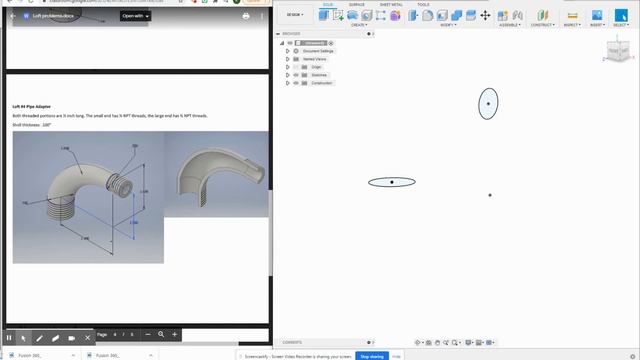
Task: Select the Screencastify mouse cursor tool
Action: coord(23,338)
